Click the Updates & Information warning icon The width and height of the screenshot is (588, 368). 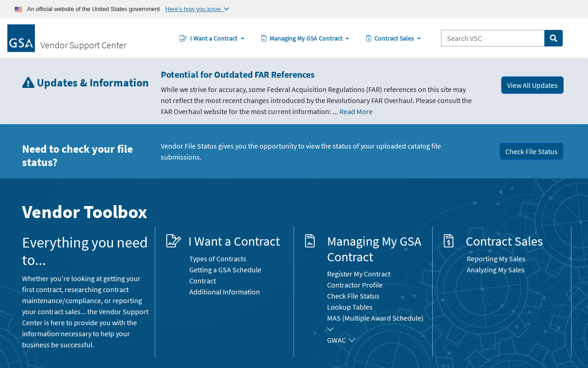click(x=28, y=83)
